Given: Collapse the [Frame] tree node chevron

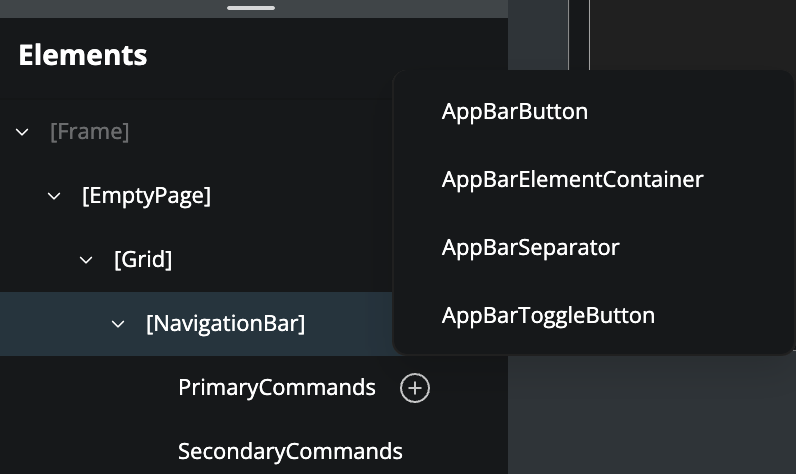Looking at the screenshot, I should tap(22, 132).
